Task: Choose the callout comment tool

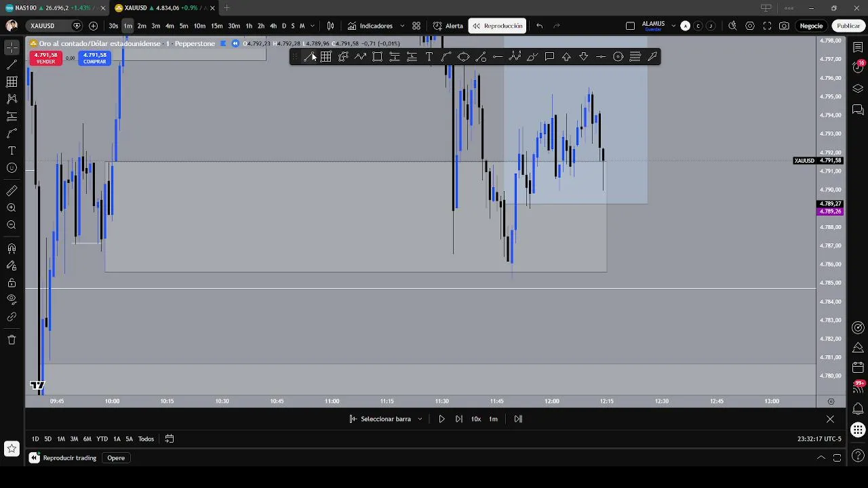Action: [x=549, y=57]
